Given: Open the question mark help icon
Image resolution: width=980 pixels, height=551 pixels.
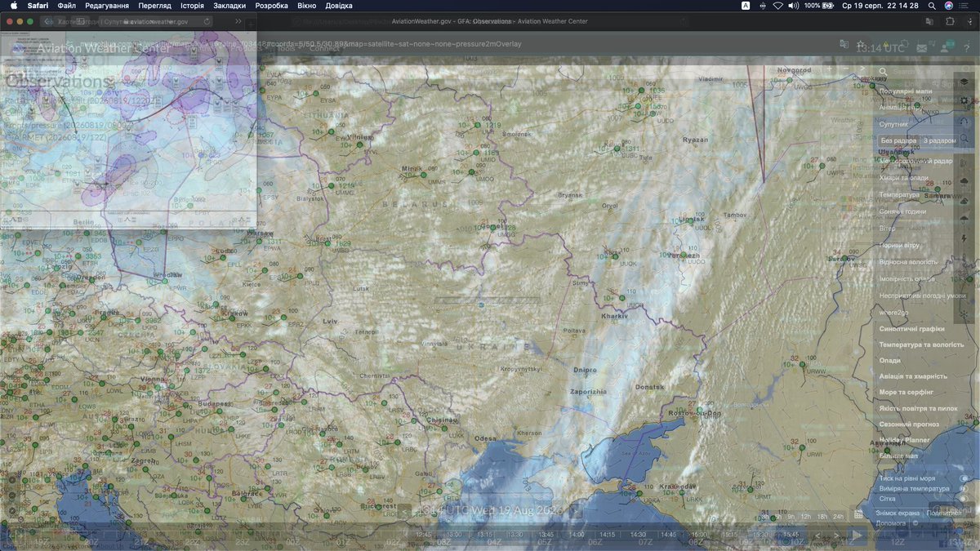Looking at the screenshot, I should (966, 48).
